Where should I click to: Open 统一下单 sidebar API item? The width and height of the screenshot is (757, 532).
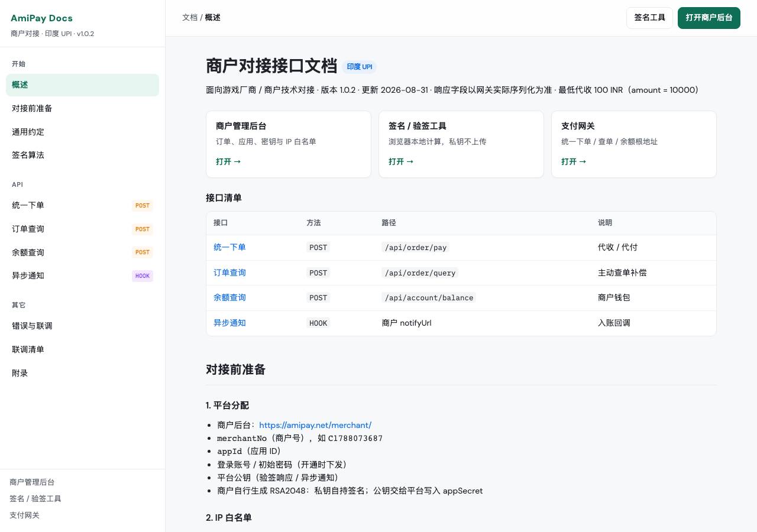click(x=82, y=205)
